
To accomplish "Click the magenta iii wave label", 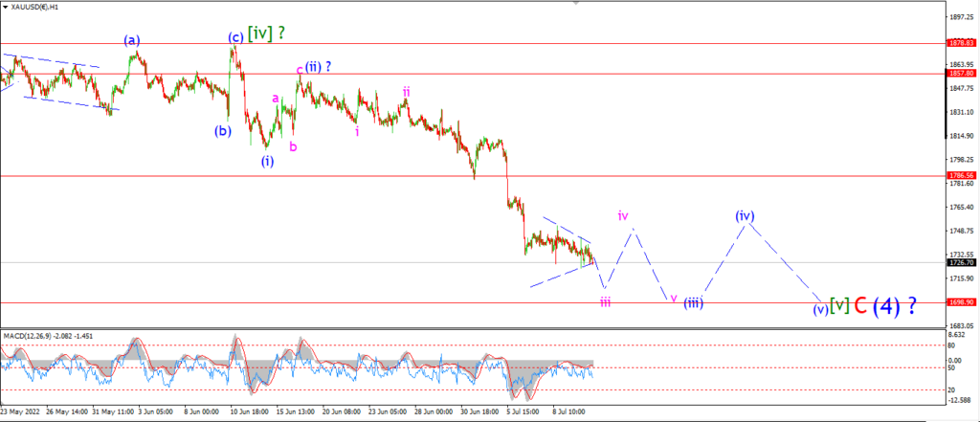I will 605,302.
